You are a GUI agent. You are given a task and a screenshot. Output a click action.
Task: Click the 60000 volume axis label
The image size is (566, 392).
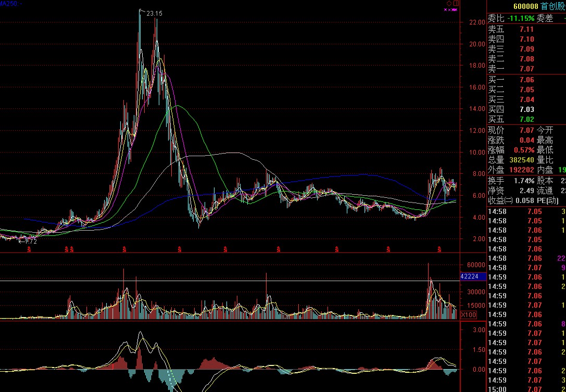tap(476, 264)
